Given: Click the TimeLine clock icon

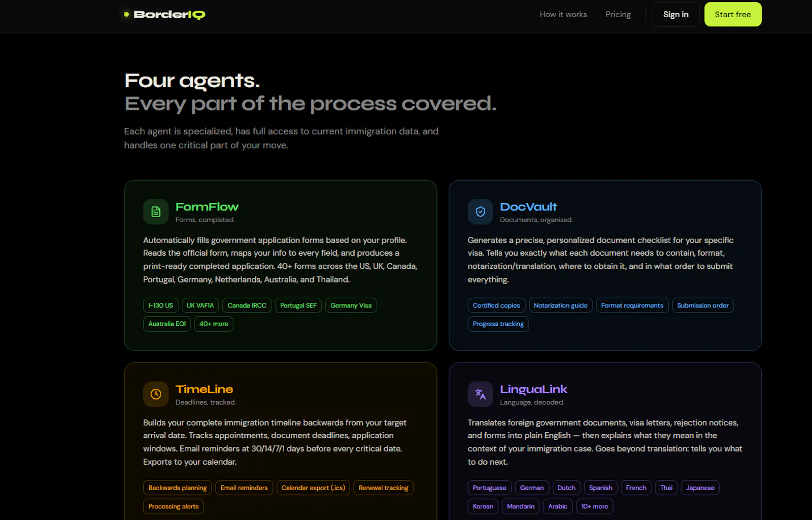Looking at the screenshot, I should pyautogui.click(x=156, y=394).
